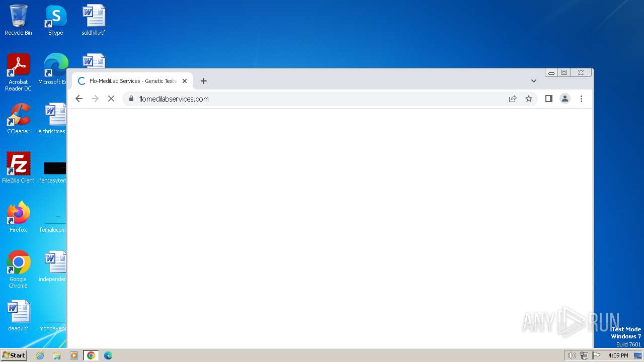Select the Flo-MediLab Services tab
644x362 pixels.
(132, 81)
